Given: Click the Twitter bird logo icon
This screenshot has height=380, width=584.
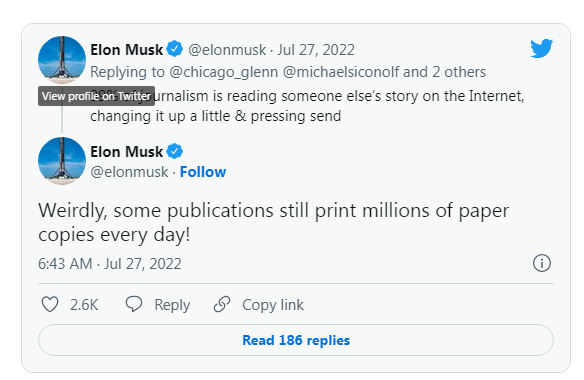Looking at the screenshot, I should click(542, 48).
